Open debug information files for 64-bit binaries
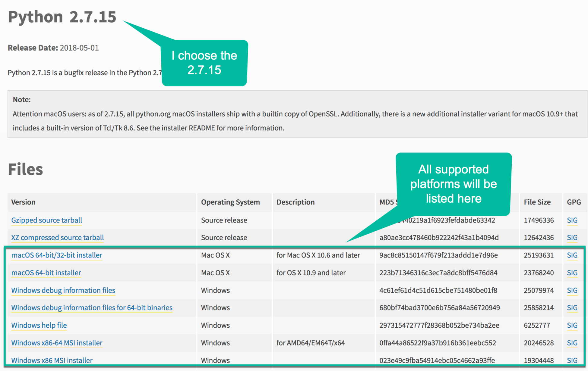 coord(92,307)
